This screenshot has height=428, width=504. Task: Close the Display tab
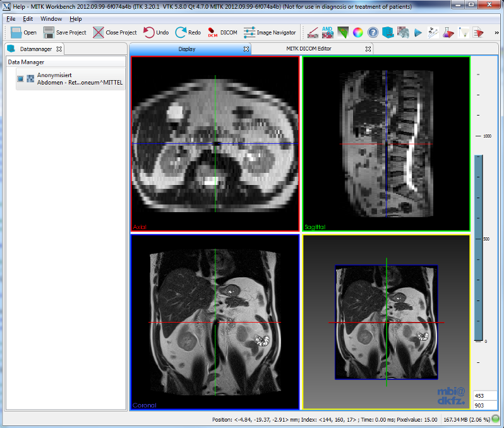(x=246, y=49)
